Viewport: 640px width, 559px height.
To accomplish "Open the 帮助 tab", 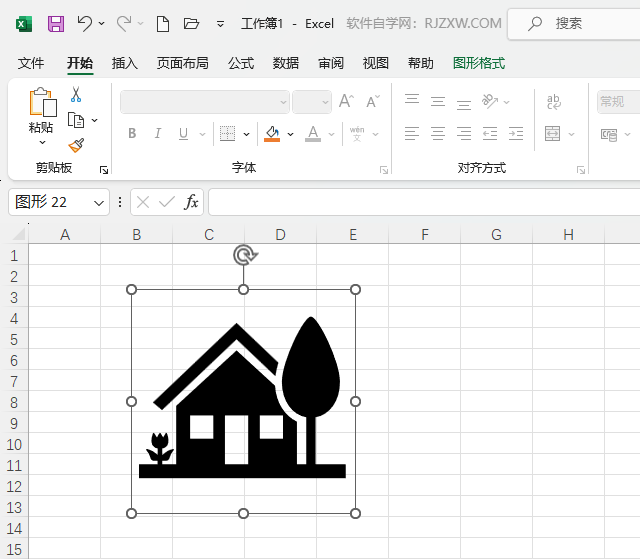I will pos(420,63).
